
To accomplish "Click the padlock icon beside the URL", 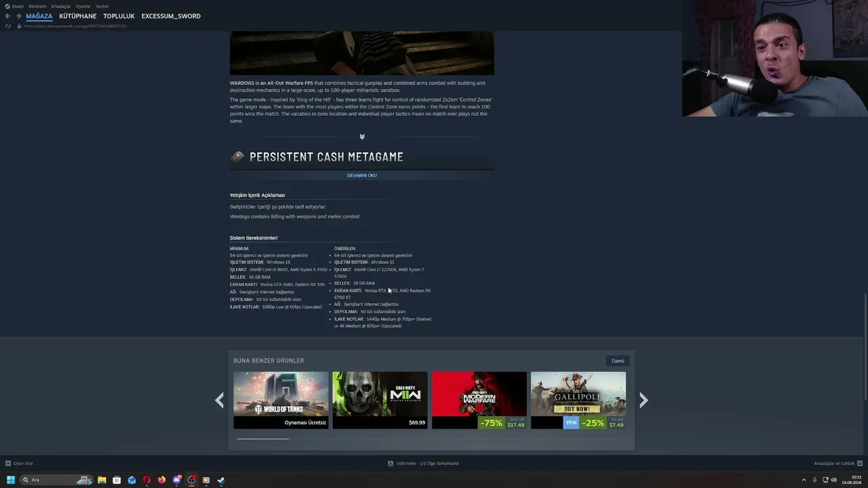I will (x=19, y=26).
